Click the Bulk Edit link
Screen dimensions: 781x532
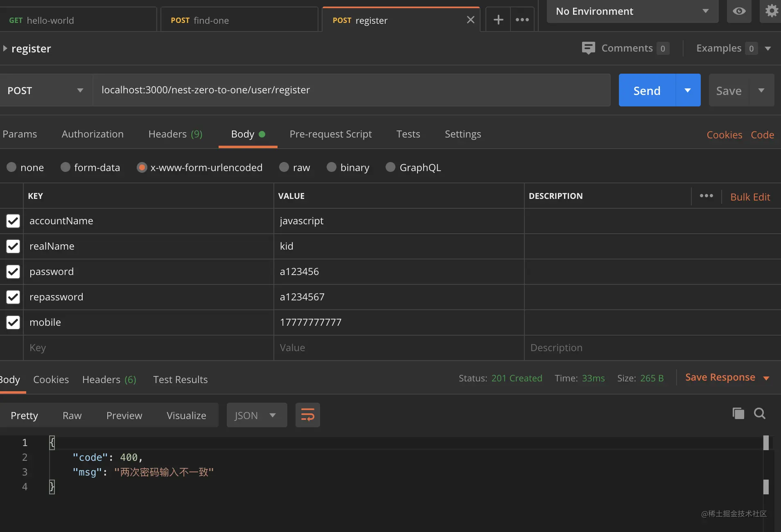click(750, 197)
